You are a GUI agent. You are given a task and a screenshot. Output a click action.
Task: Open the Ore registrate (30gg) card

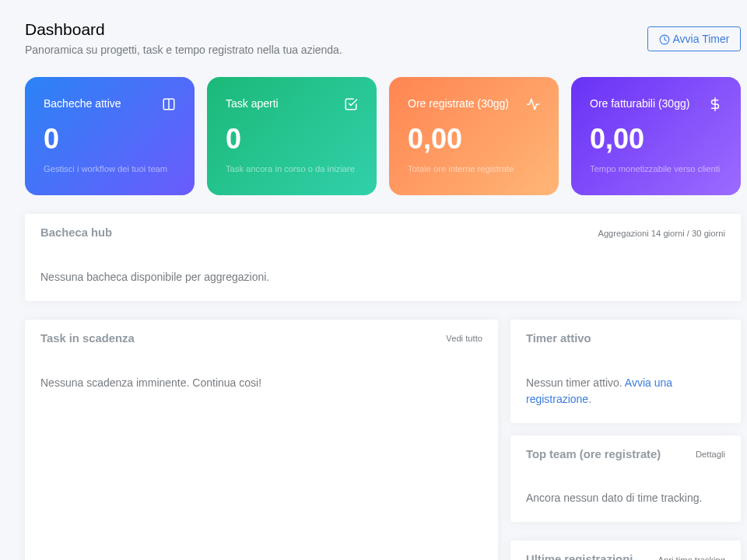pos(474,136)
